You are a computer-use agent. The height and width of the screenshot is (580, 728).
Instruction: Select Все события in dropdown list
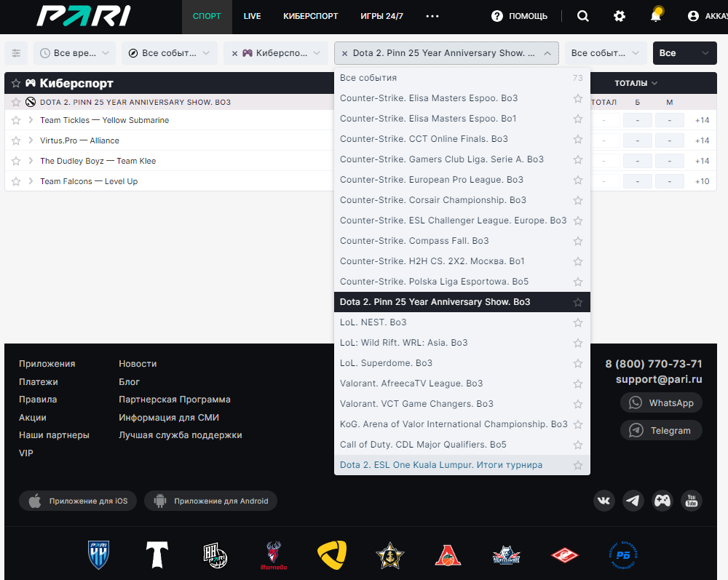coord(462,78)
